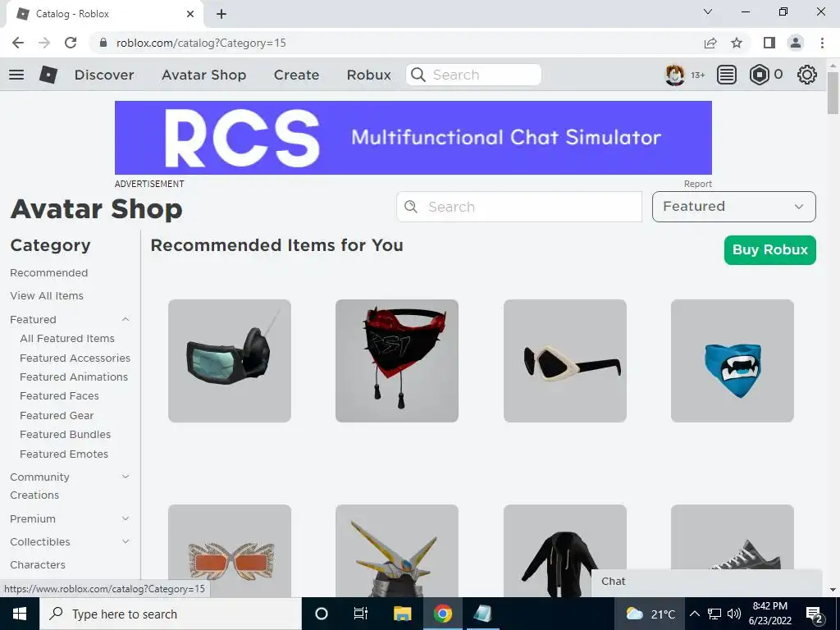
Task: Click the volume speaker tray icon
Action: 734,614
